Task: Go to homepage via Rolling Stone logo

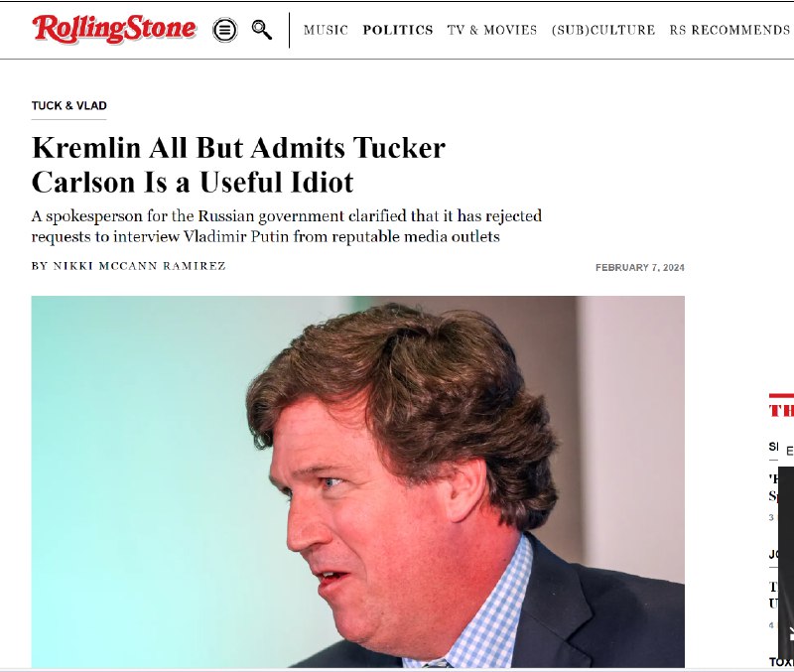Action: (x=114, y=29)
